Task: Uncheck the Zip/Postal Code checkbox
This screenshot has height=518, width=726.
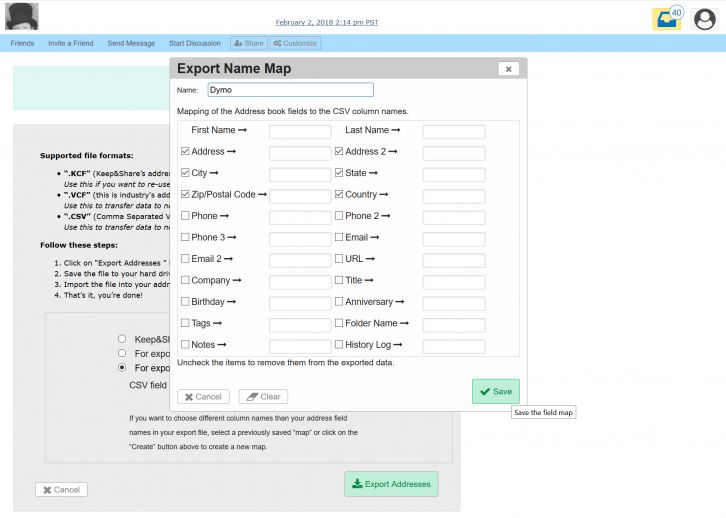Action: [x=185, y=195]
